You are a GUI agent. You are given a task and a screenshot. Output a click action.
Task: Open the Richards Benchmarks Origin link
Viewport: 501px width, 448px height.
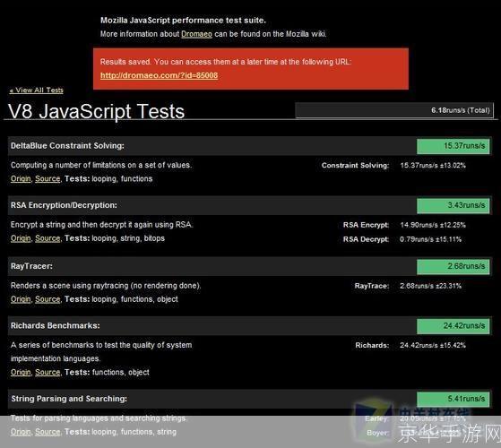coord(21,373)
